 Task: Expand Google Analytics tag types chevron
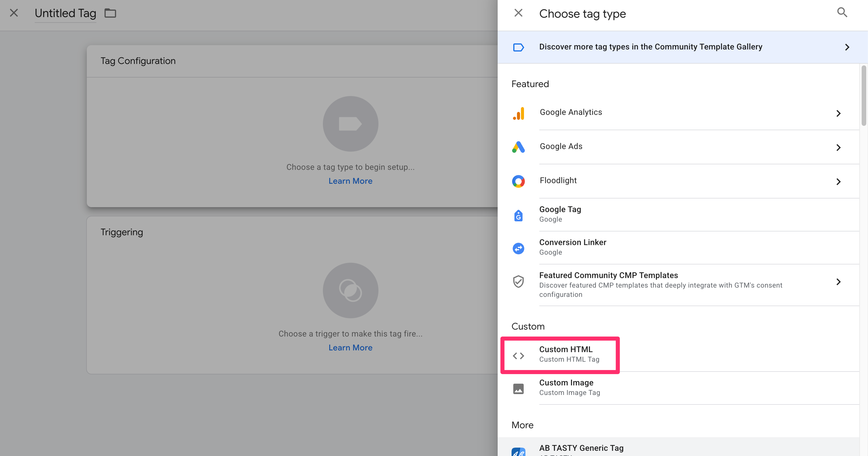click(x=838, y=113)
